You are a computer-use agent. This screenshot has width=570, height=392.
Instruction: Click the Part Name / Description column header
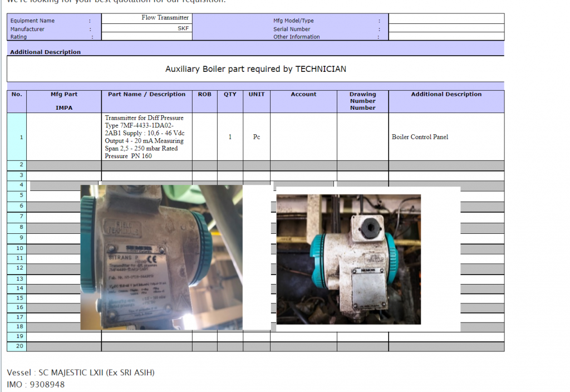click(x=146, y=95)
